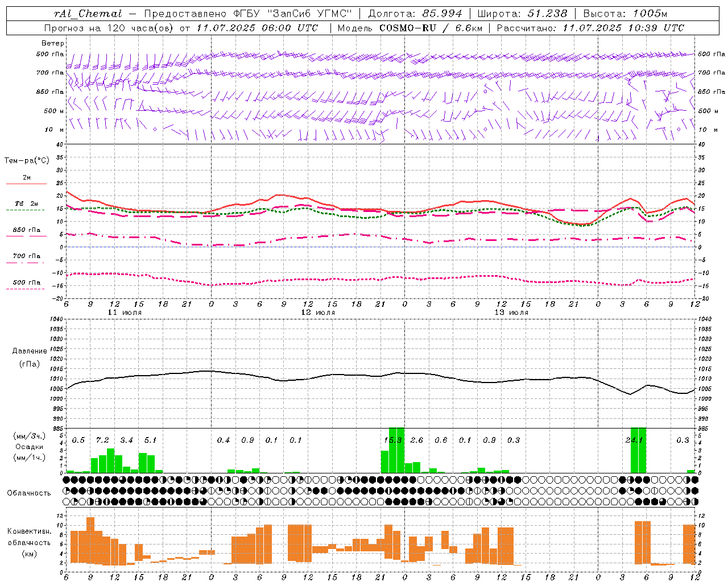The width and height of the screenshot is (728, 582).
Task: Click the '11 июля' date label
Action: click(x=125, y=313)
